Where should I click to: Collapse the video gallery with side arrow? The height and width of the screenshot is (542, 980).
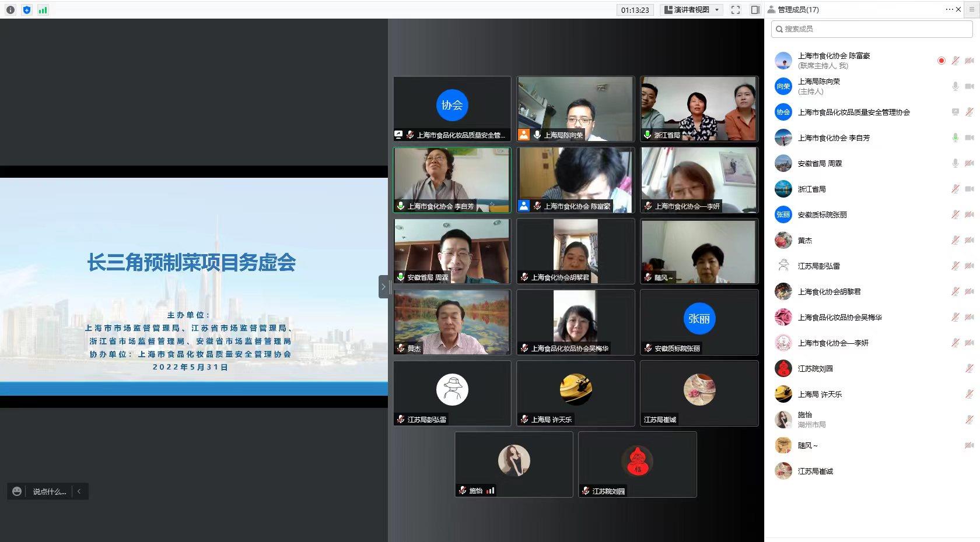point(383,287)
